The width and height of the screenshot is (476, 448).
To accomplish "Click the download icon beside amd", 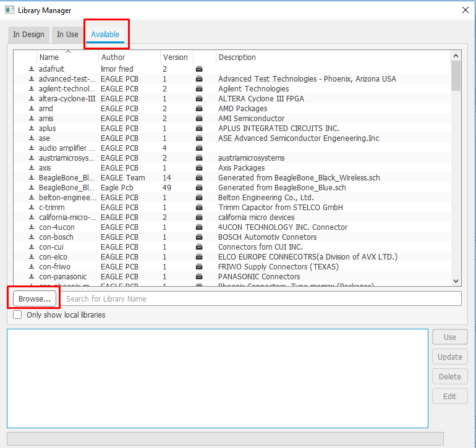I will tap(32, 108).
